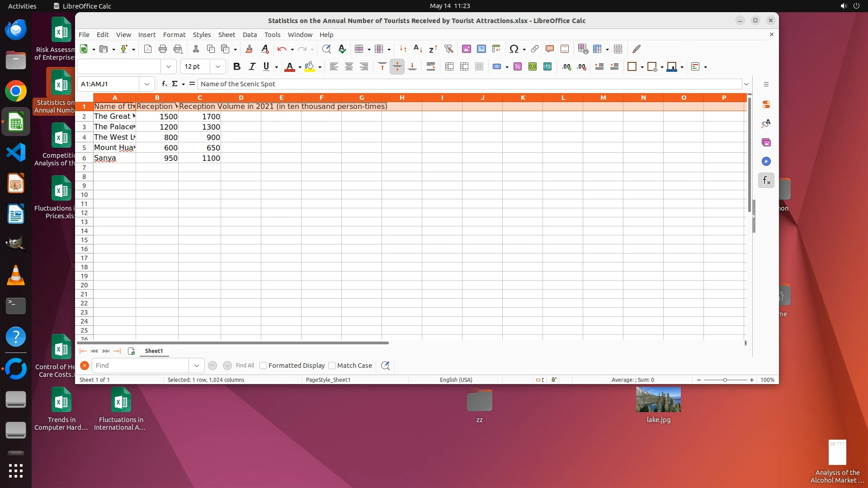Click the Function Wizard icon

click(x=165, y=84)
